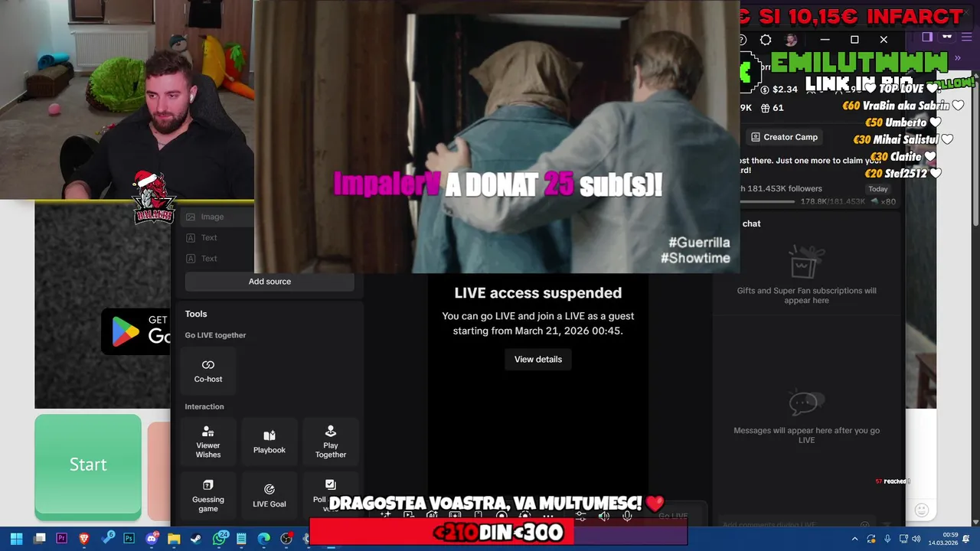
Task: Show hidden system tray icons
Action: click(x=855, y=539)
